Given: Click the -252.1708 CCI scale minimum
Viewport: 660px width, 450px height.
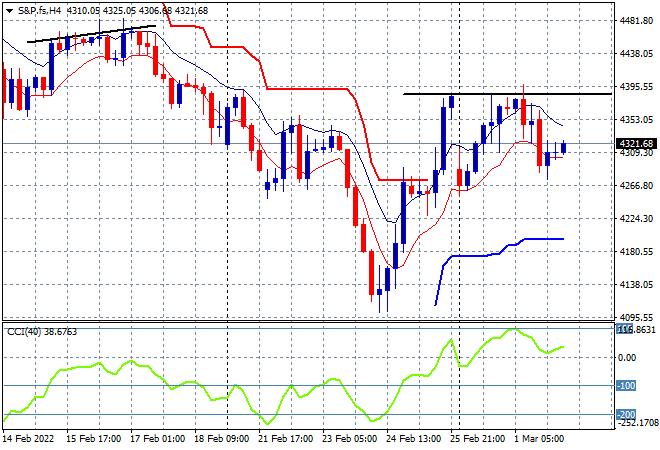Looking at the screenshot, I should (637, 422).
